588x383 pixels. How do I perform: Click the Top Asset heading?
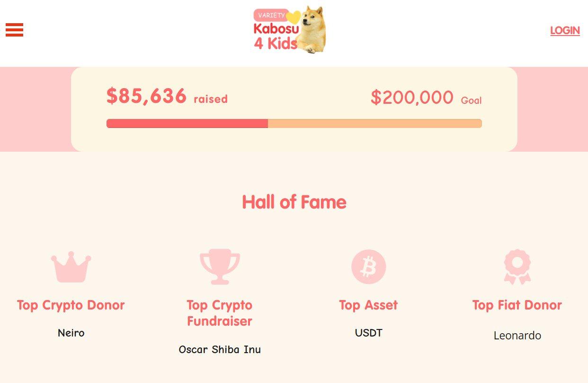point(368,305)
